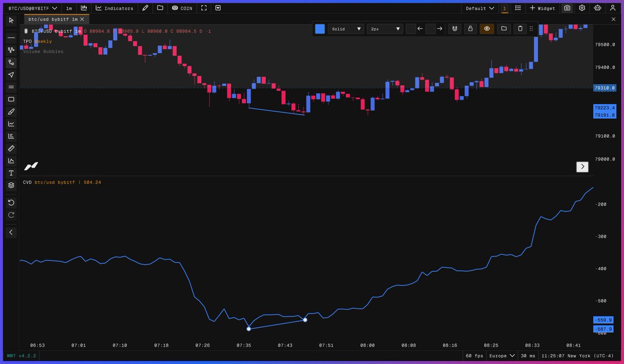Toggle magnet snapping for the drawing
Image resolution: width=624 pixels, height=364 pixels.
(454, 29)
